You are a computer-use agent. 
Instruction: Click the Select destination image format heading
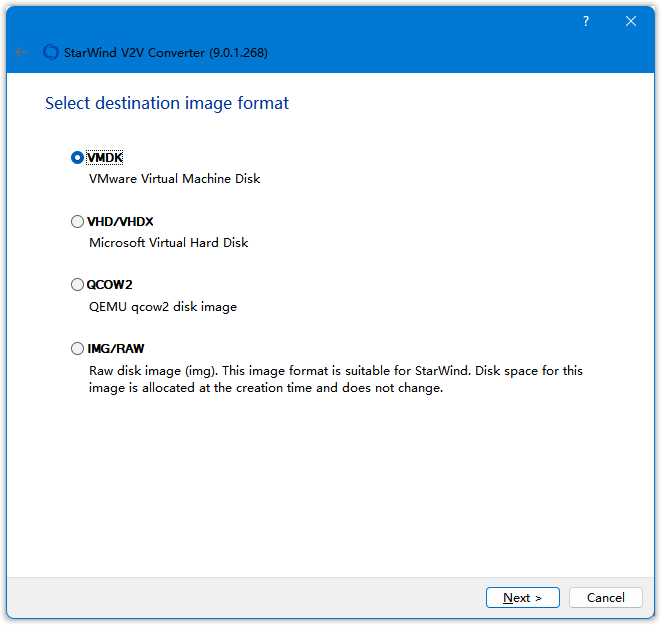(167, 103)
